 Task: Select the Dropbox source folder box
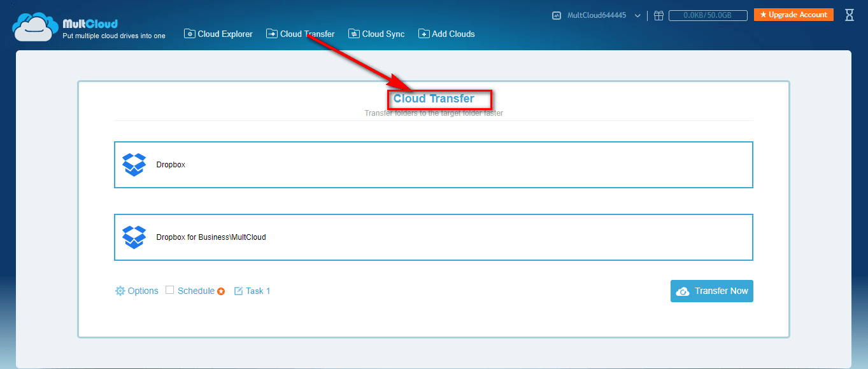[434, 165]
